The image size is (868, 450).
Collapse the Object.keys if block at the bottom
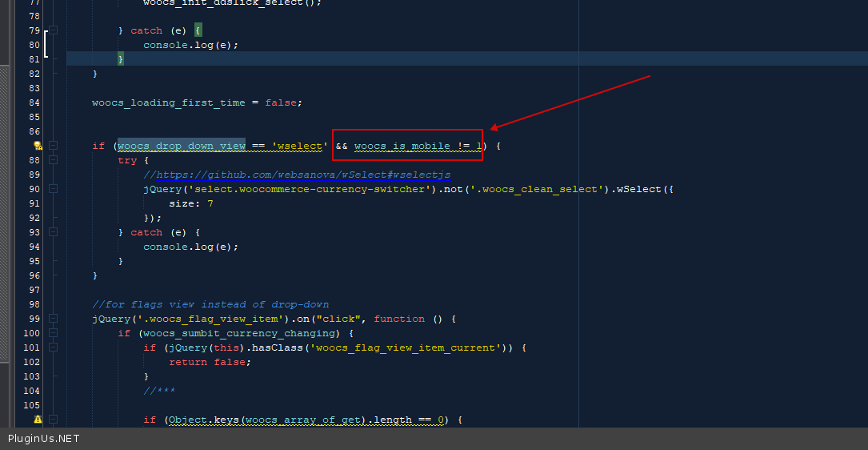(x=53, y=420)
